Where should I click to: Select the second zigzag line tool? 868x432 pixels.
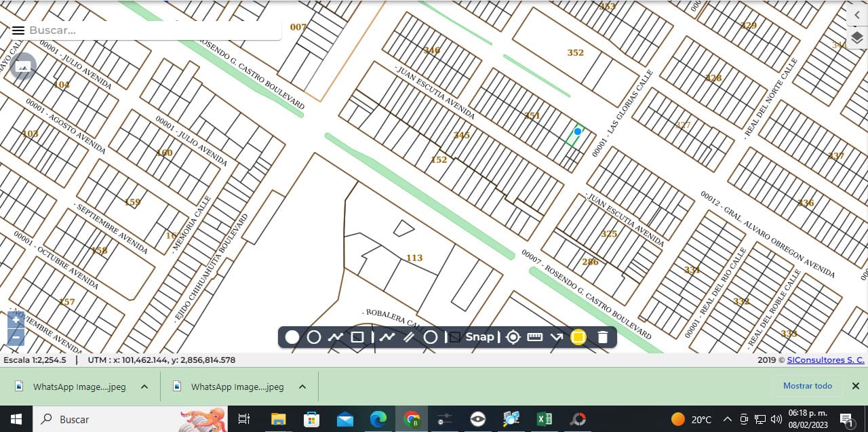point(387,337)
